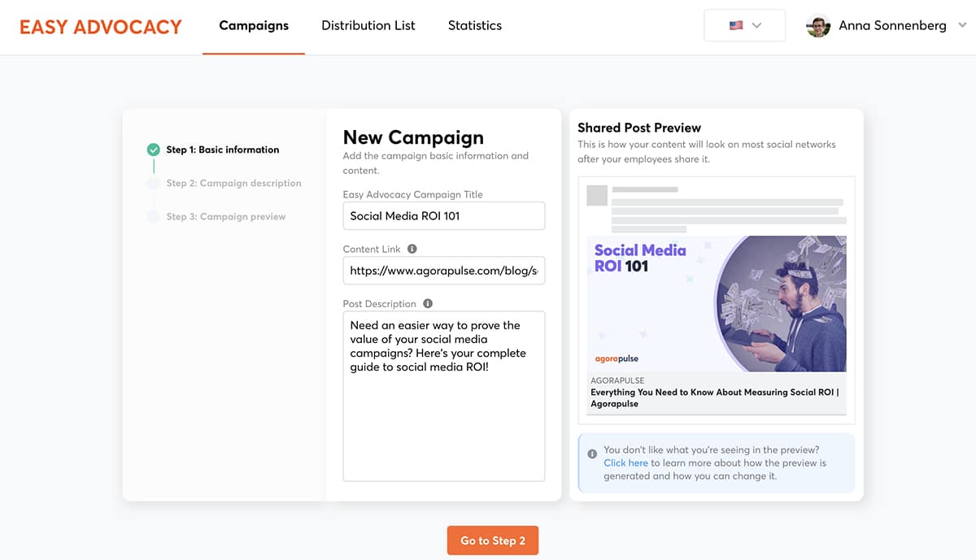
Task: Click the Go to Step 2 button
Action: tap(493, 540)
